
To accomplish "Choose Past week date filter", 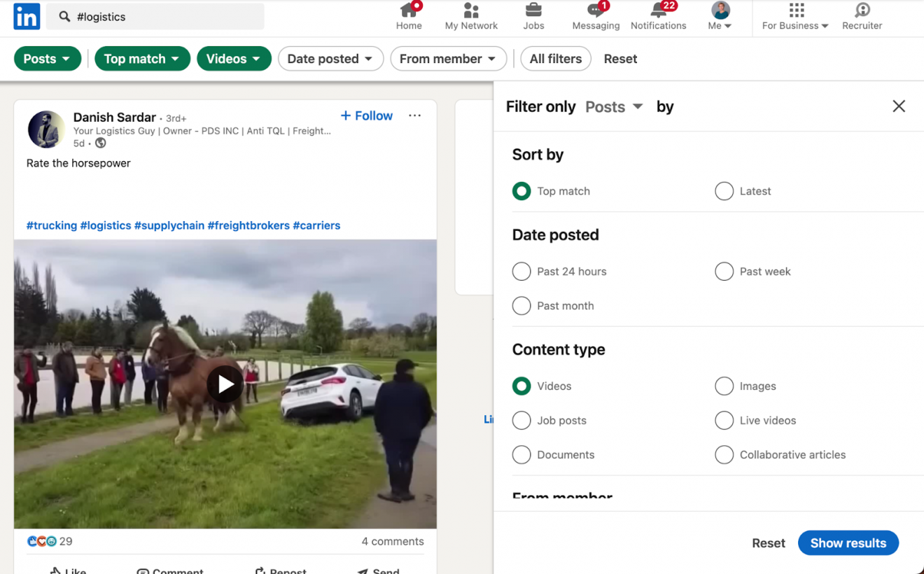I will coord(724,272).
